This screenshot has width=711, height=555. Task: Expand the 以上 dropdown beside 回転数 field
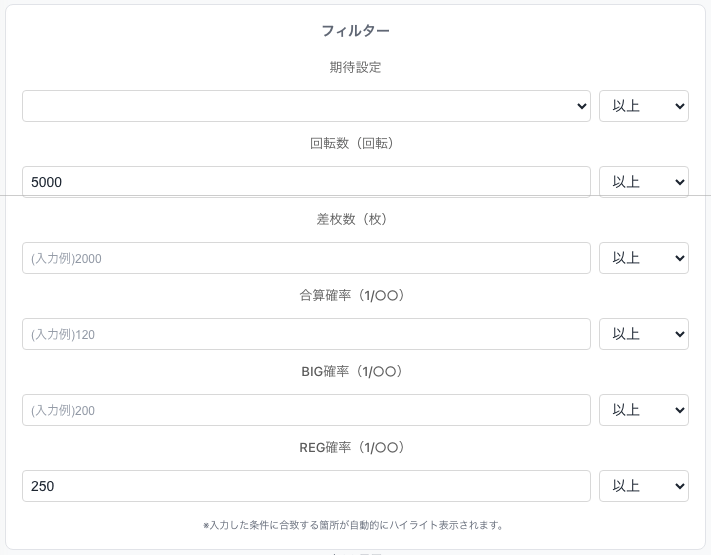click(643, 182)
